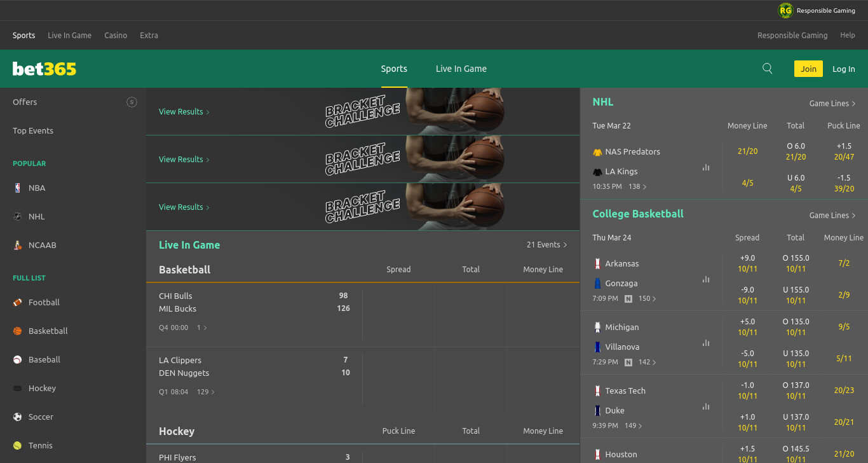Image resolution: width=868 pixels, height=463 pixels.
Task: Click the NAS Predators jersey icon
Action: pos(597,152)
